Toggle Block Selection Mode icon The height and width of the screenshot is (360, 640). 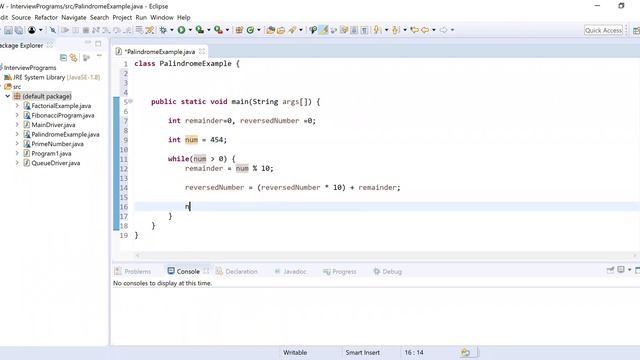point(354,30)
